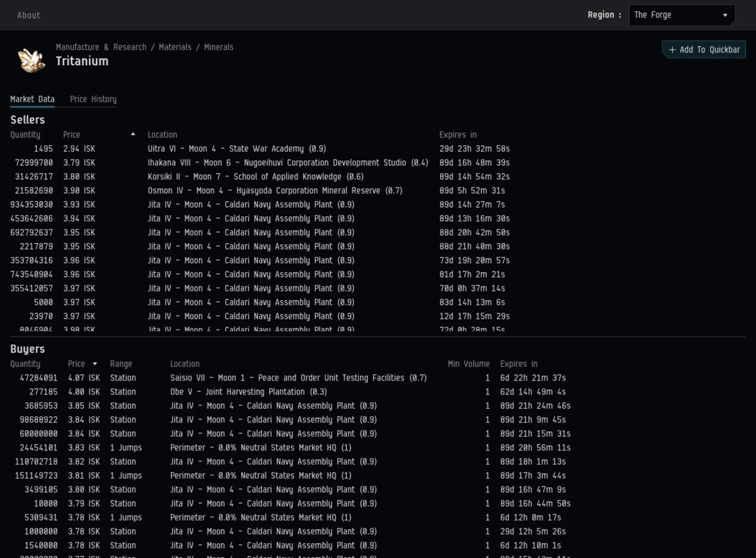Open the Minerals breadcrumb link
The image size is (756, 558).
pos(218,47)
